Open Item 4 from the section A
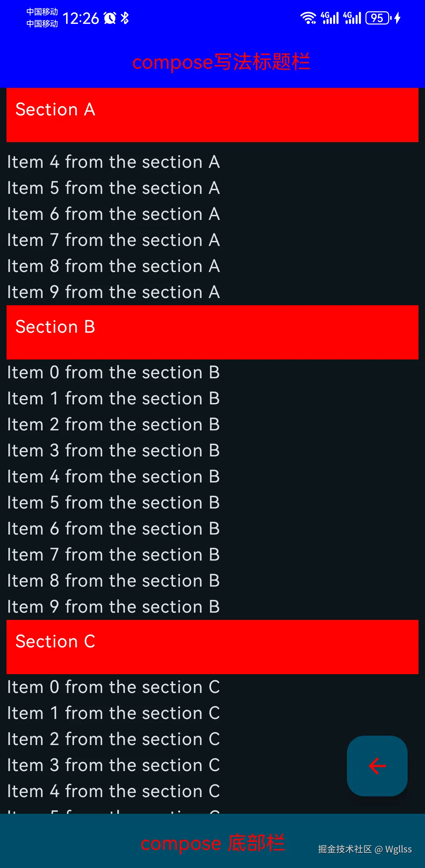The height and width of the screenshot is (868, 425). pos(113,162)
